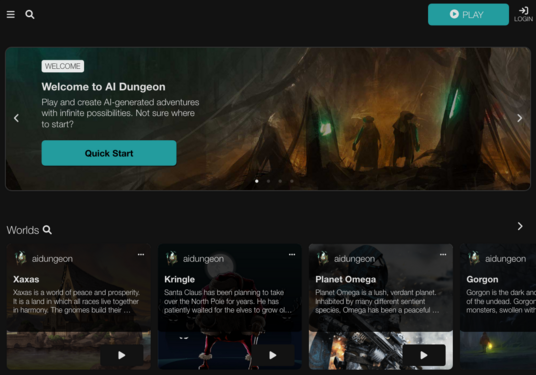
Task: Click the Login icon
Action: tap(523, 14)
